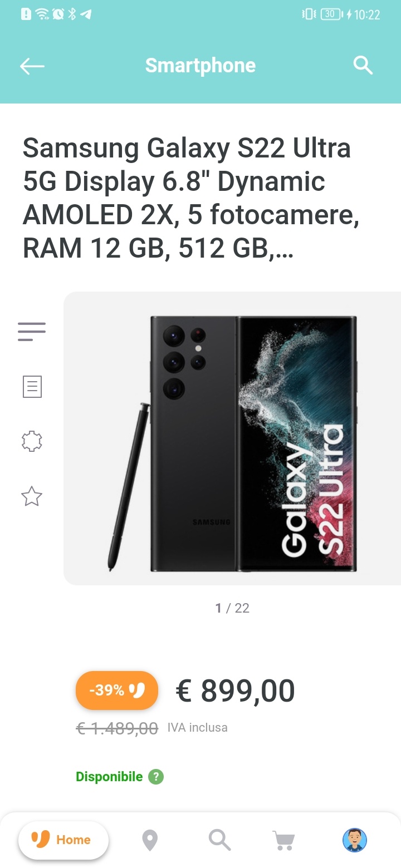The height and width of the screenshot is (868, 401).
Task: Tap the star reviews icon in the sidebar
Action: tap(32, 496)
